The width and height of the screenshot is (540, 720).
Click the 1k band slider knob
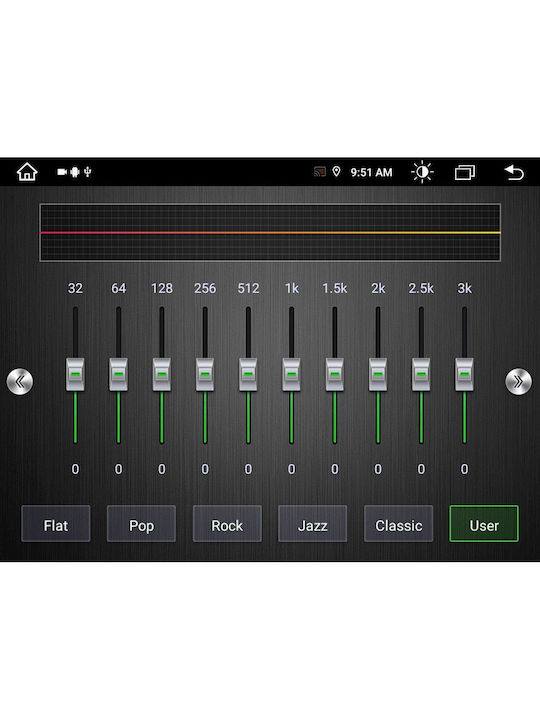click(x=292, y=375)
